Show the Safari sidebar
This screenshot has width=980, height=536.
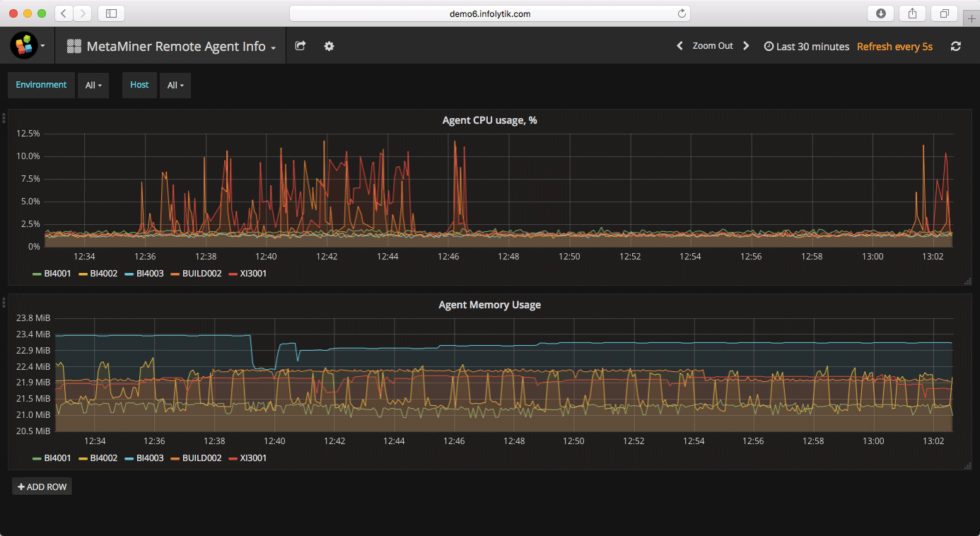pos(111,13)
